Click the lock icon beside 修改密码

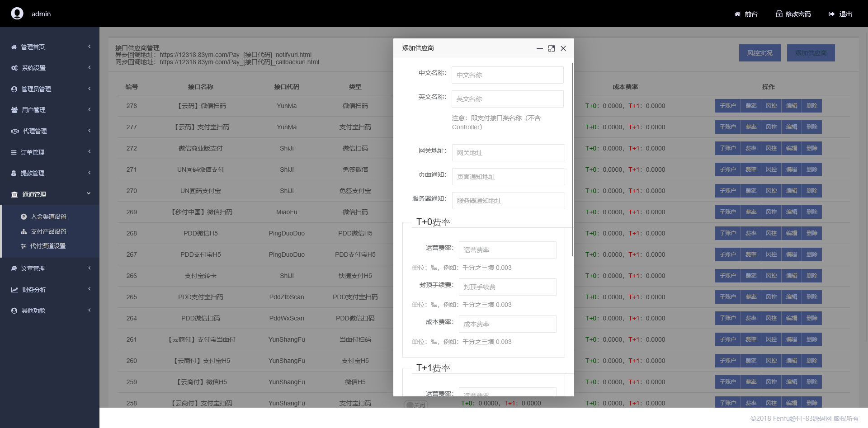[x=779, y=14]
